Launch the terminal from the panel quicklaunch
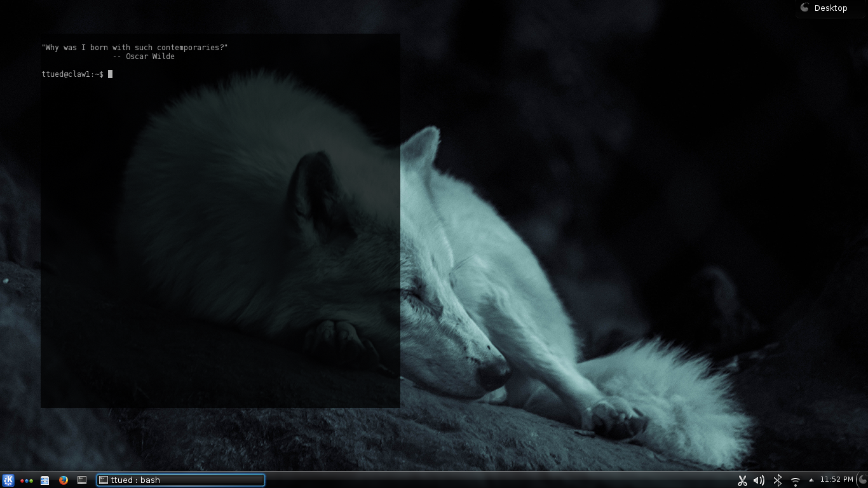Screen dimensions: 868x488 (82, 480)
